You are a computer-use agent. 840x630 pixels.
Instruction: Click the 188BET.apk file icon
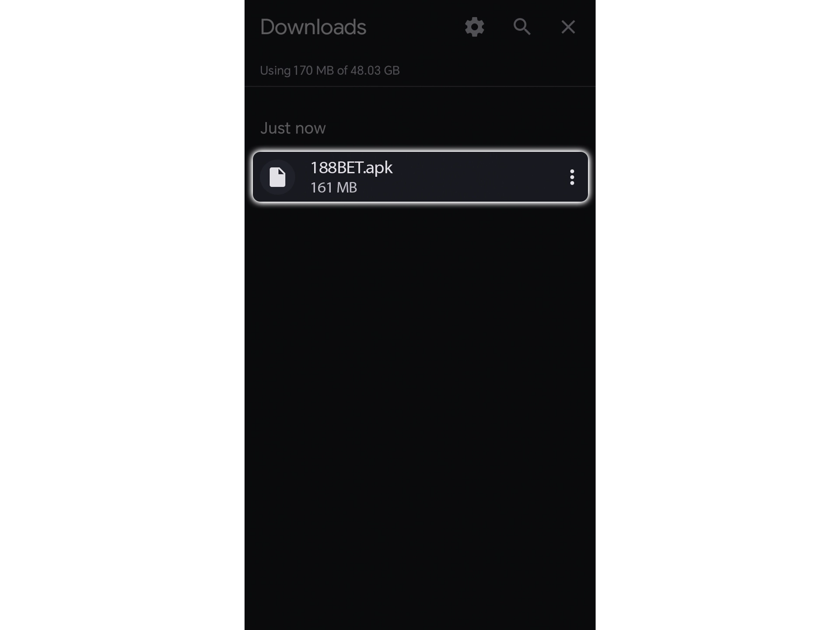pos(278,176)
